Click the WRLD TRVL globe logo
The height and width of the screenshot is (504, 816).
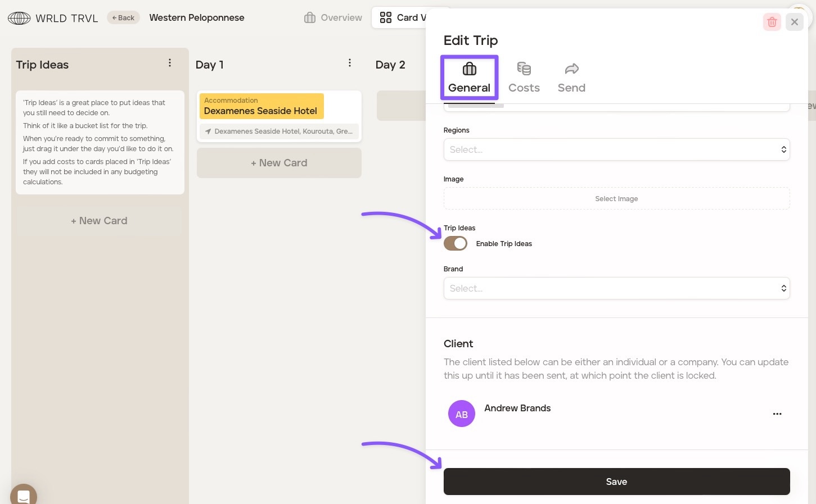19,18
